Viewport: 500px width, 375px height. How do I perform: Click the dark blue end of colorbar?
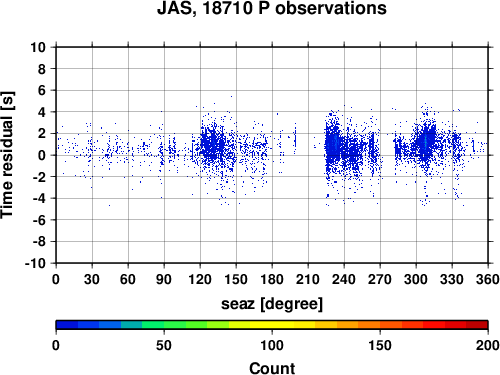pos(67,325)
